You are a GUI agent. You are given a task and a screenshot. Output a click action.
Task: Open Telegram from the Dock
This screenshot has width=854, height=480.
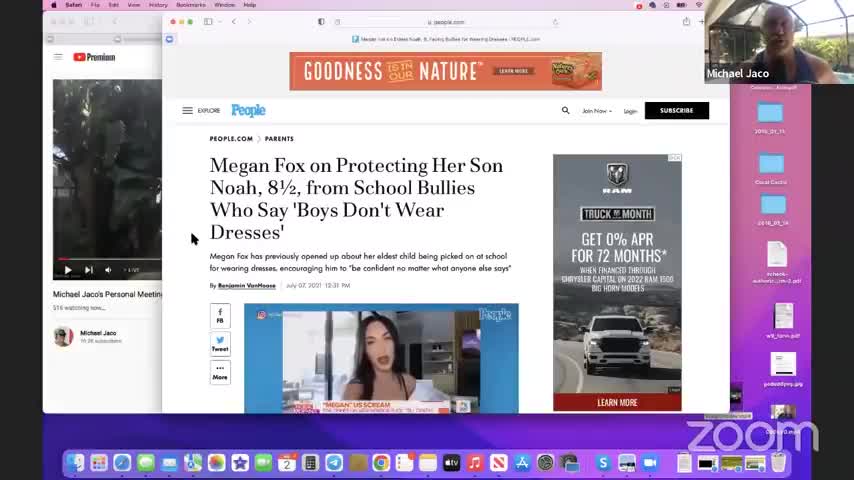point(334,463)
